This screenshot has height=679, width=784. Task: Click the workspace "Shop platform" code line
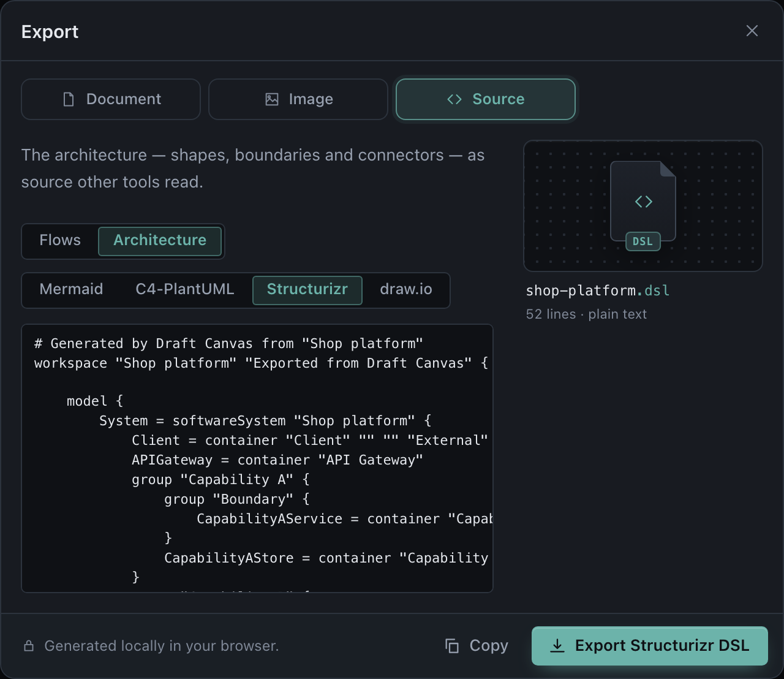coord(261,363)
